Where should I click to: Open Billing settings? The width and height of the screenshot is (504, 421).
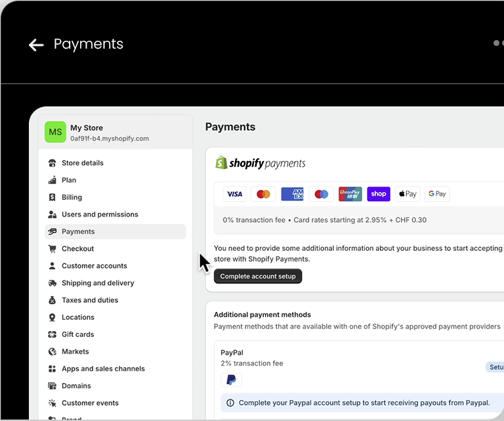[x=115, y=197]
